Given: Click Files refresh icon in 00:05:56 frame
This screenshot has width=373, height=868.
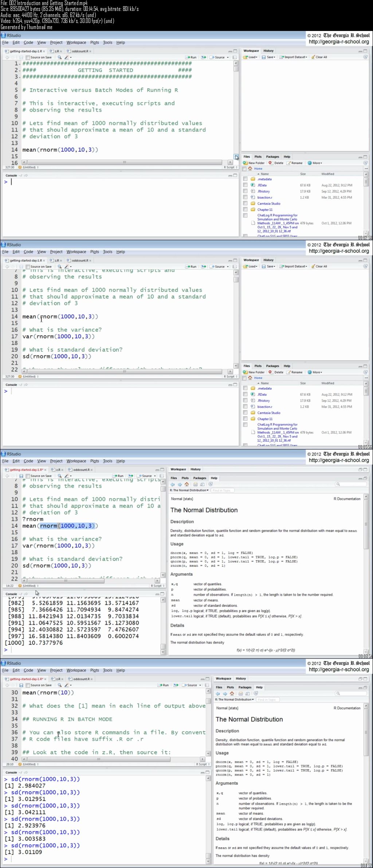Looking at the screenshot, I should pos(365,372).
